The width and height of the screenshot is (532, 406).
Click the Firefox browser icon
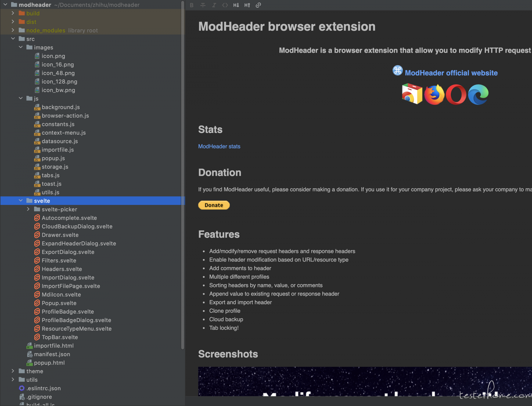[x=434, y=94]
